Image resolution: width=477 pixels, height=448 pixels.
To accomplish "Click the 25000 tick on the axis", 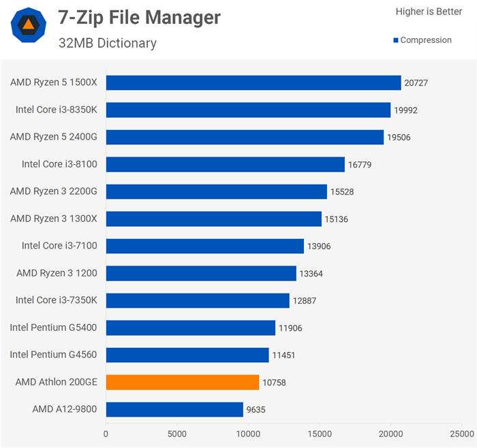I will point(461,434).
